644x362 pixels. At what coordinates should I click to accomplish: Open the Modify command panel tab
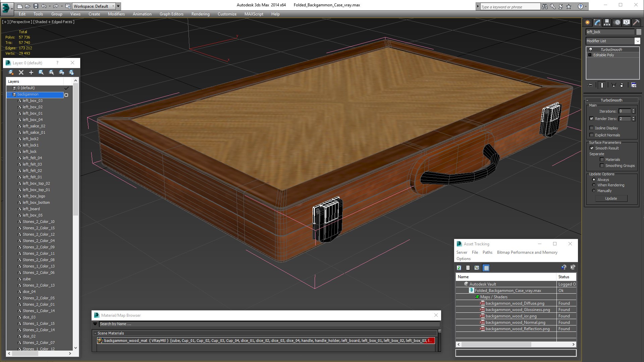coord(597,22)
